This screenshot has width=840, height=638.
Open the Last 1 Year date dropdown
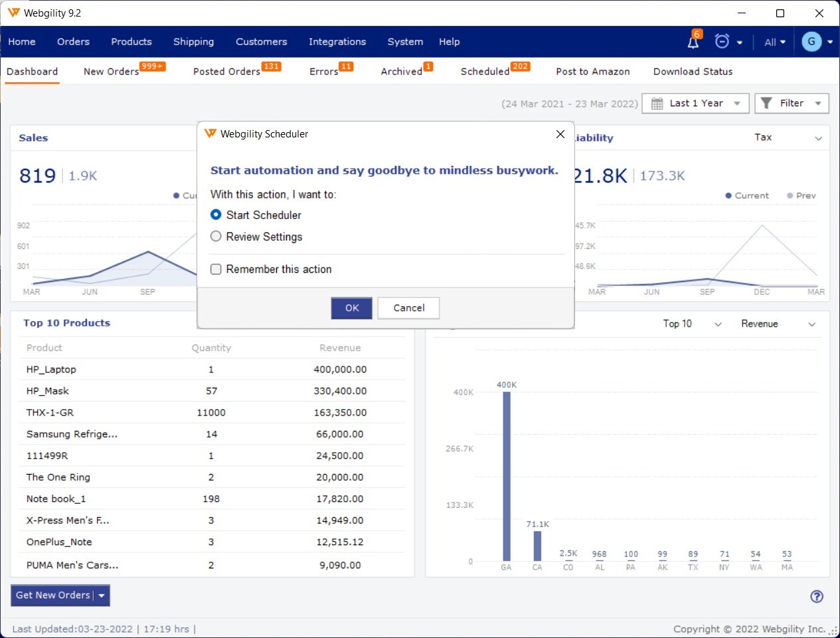(x=695, y=103)
